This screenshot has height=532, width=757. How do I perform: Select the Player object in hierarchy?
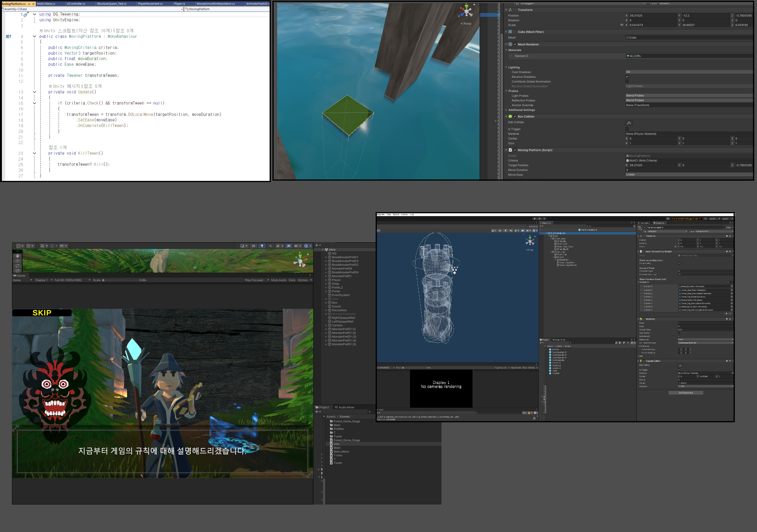[336, 280]
